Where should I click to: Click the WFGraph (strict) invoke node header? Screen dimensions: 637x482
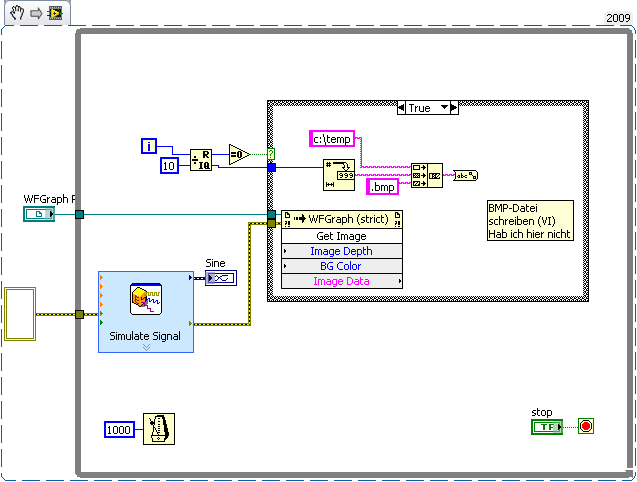click(x=342, y=219)
